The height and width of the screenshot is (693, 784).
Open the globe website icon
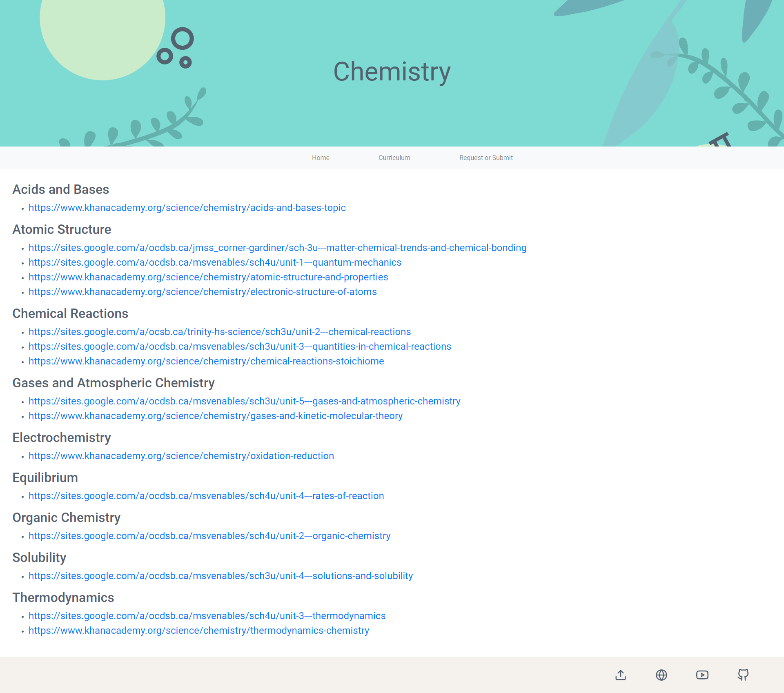[661, 675]
